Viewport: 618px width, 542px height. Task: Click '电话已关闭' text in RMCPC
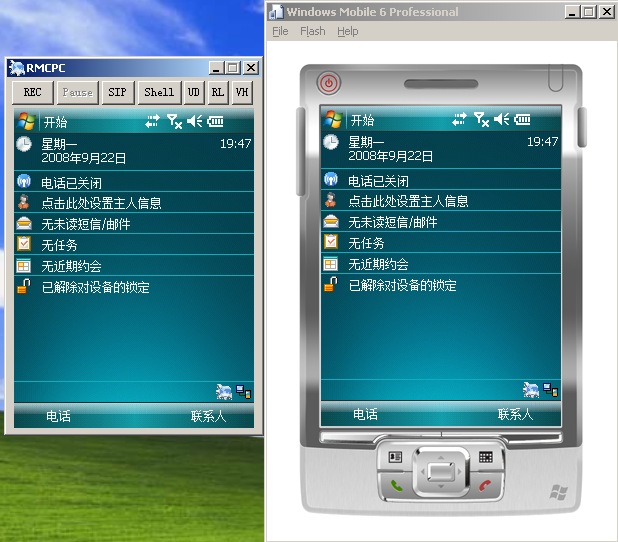71,183
